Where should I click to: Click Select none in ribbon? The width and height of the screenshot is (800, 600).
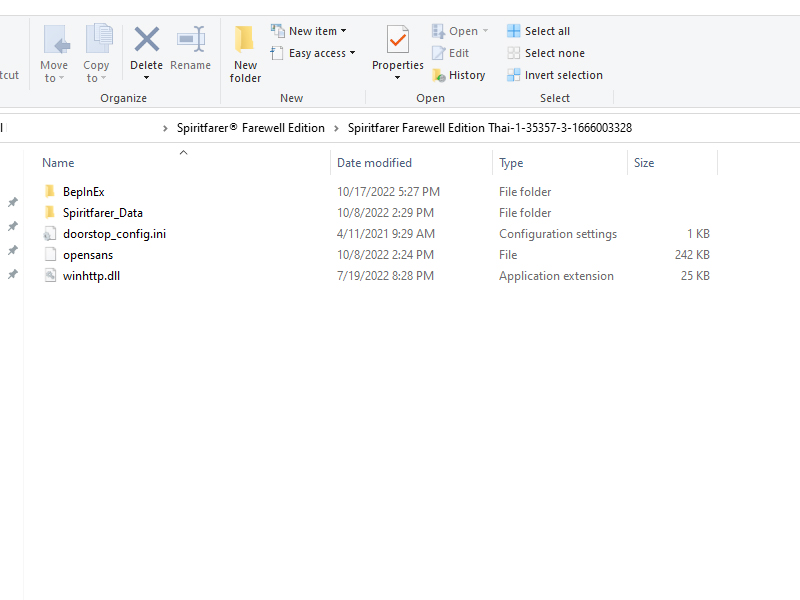tap(545, 53)
